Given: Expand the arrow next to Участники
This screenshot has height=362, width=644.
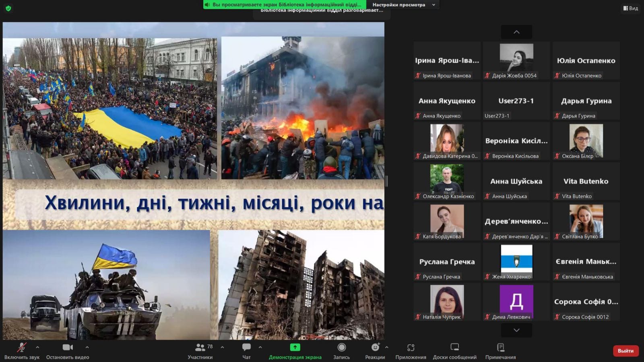Looking at the screenshot, I should (222, 347).
